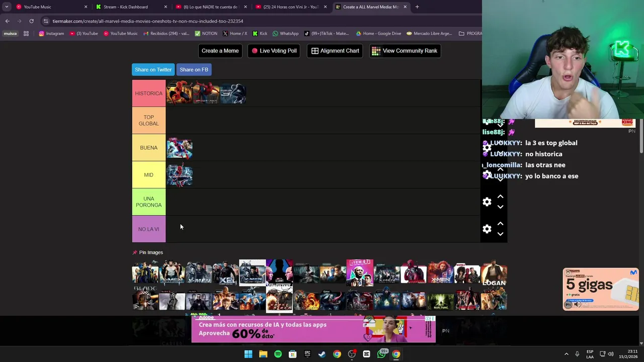
Task: Click Create a Meme button
Action: (220, 51)
